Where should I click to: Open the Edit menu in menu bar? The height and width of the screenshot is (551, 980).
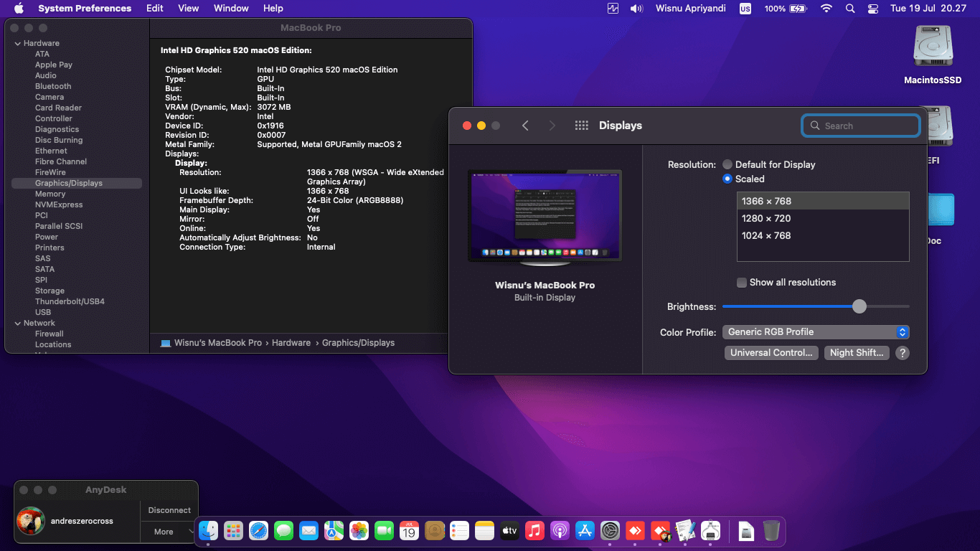click(x=155, y=9)
